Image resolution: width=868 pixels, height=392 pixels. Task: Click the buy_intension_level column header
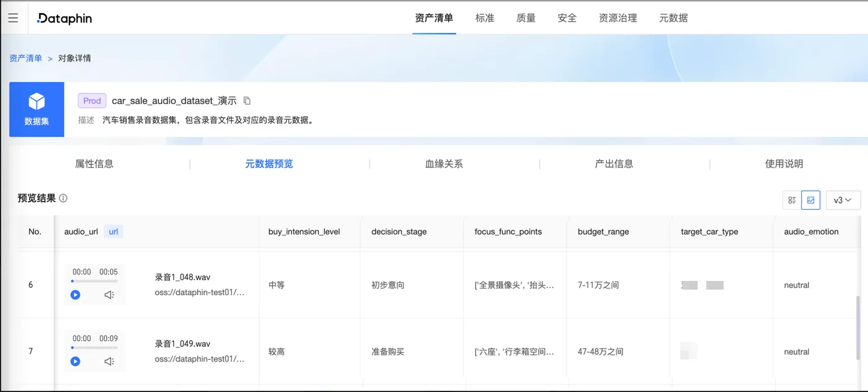coord(304,231)
